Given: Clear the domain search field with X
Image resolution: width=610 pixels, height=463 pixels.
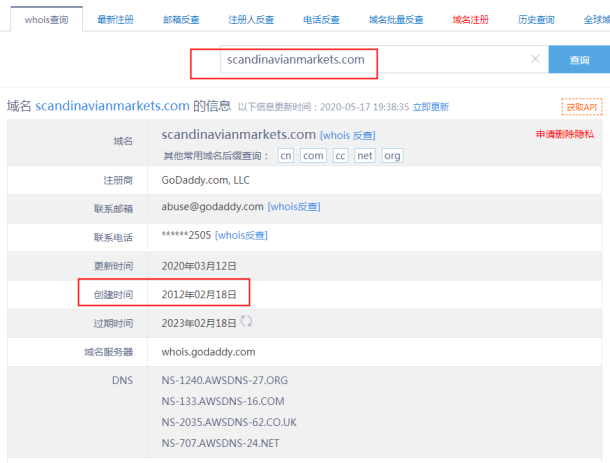Looking at the screenshot, I should (535, 59).
